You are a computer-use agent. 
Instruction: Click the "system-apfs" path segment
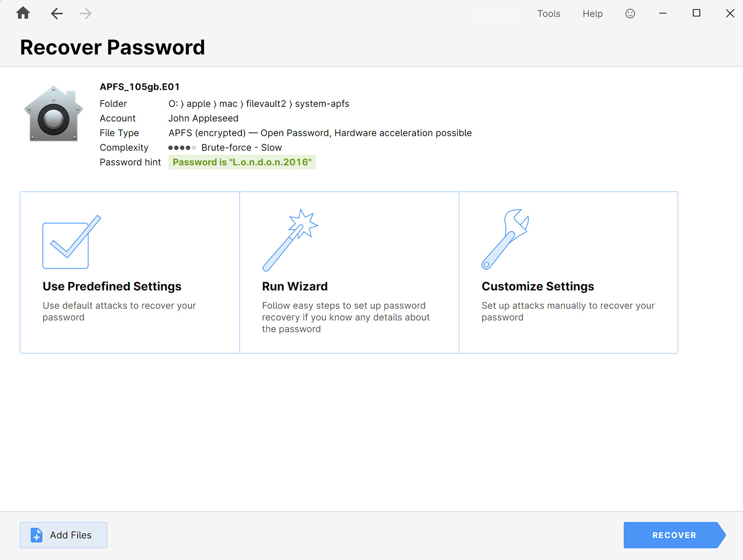click(322, 104)
